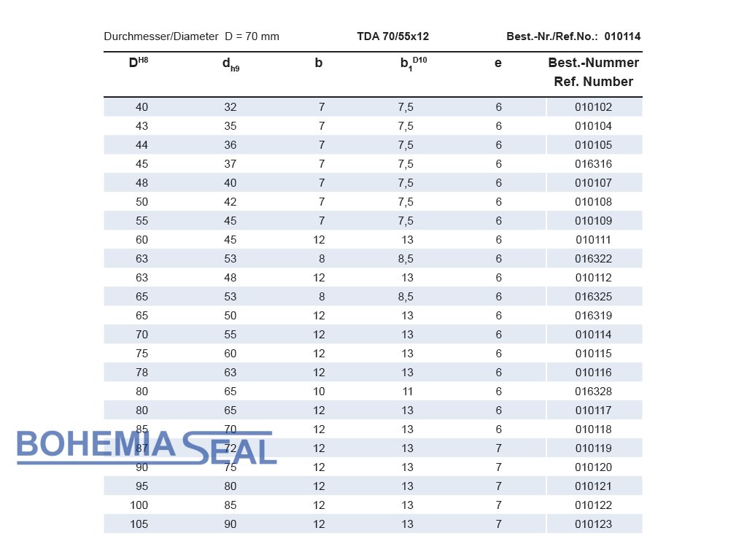Click reference number 016322
The height and width of the screenshot is (560, 747).
coord(593,259)
